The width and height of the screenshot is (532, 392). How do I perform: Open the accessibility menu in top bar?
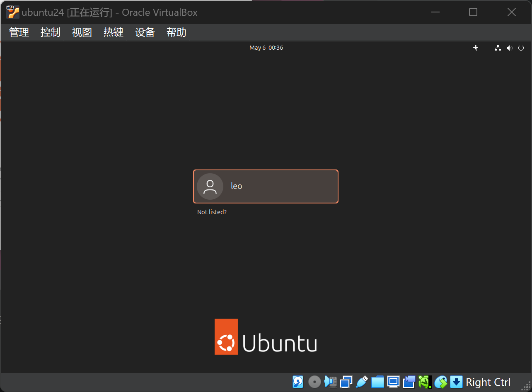[x=476, y=48]
